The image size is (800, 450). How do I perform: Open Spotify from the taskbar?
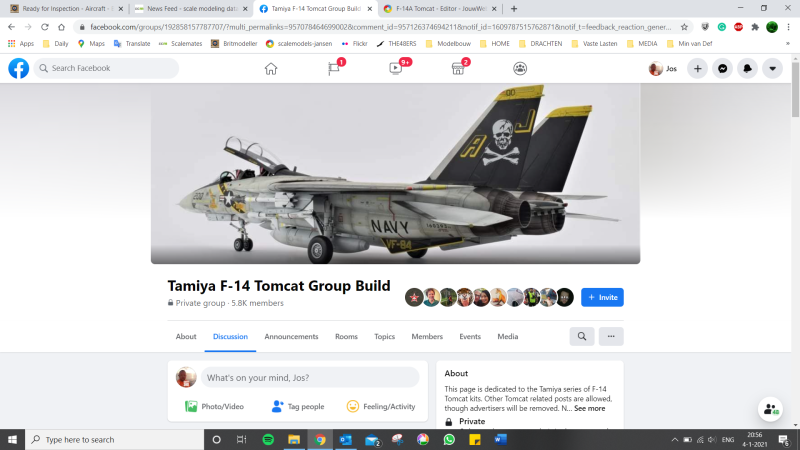tap(268, 439)
